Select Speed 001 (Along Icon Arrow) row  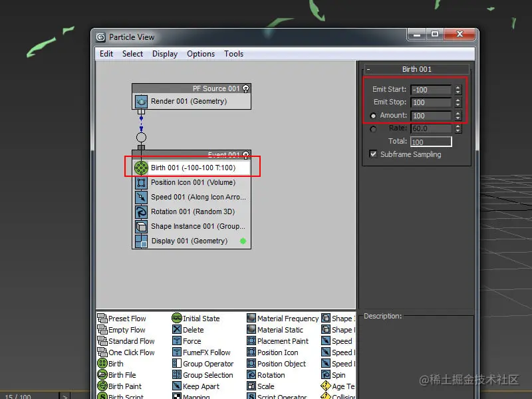(x=192, y=197)
